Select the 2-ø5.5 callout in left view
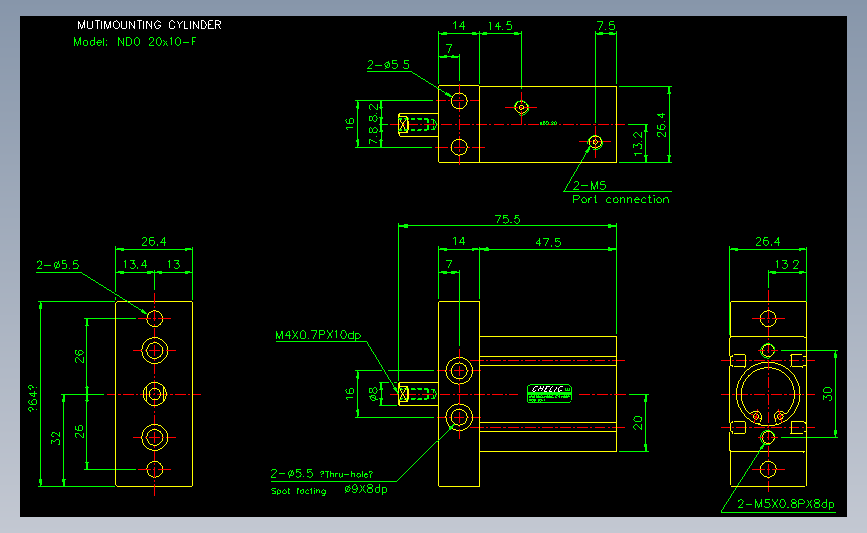 point(58,265)
